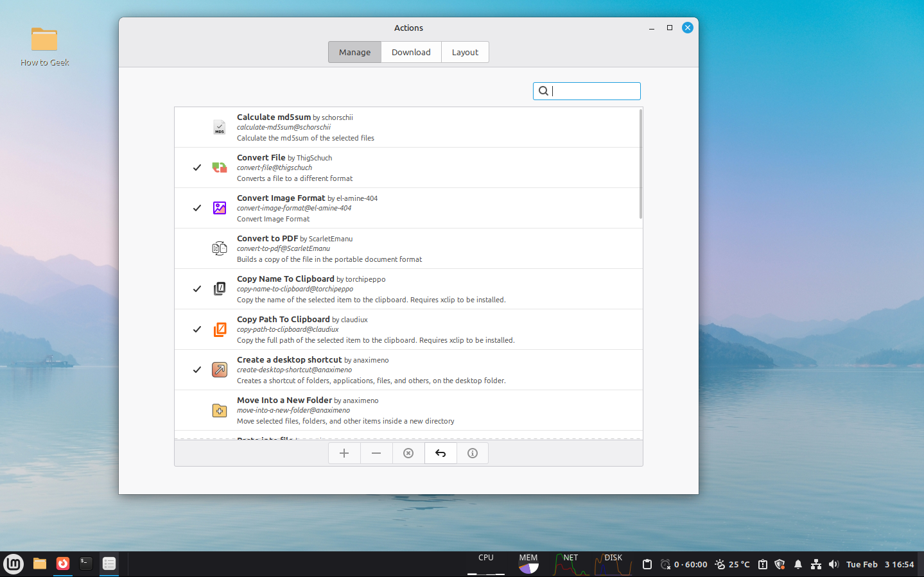Launch the orange browser app in taskbar
Viewport: 924px width, 577px height.
coord(63,564)
